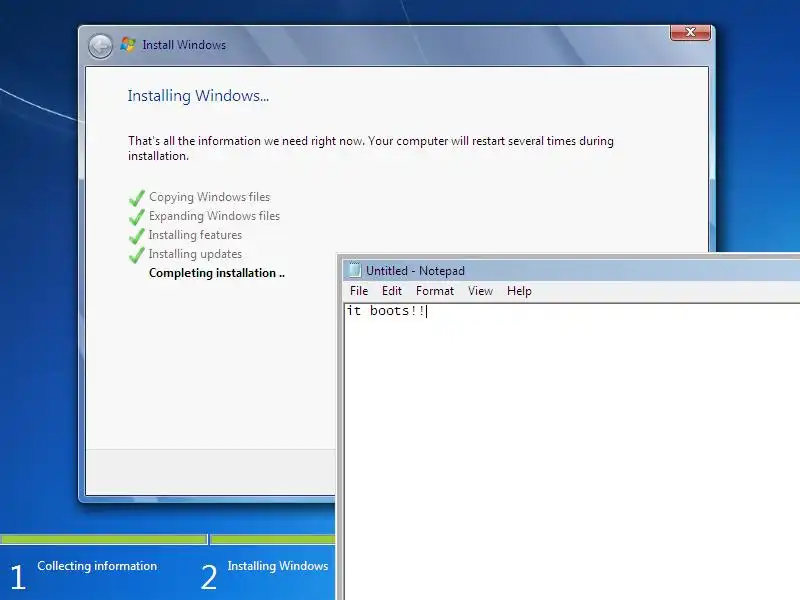Click the restart information paragraph text
The width and height of the screenshot is (800, 600).
[371, 148]
